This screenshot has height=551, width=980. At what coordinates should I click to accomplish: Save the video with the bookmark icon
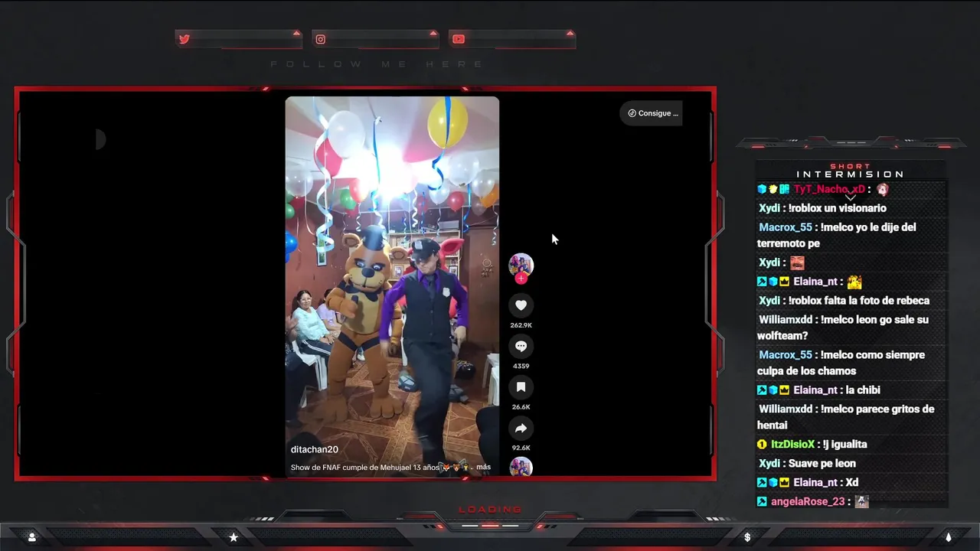tap(521, 387)
